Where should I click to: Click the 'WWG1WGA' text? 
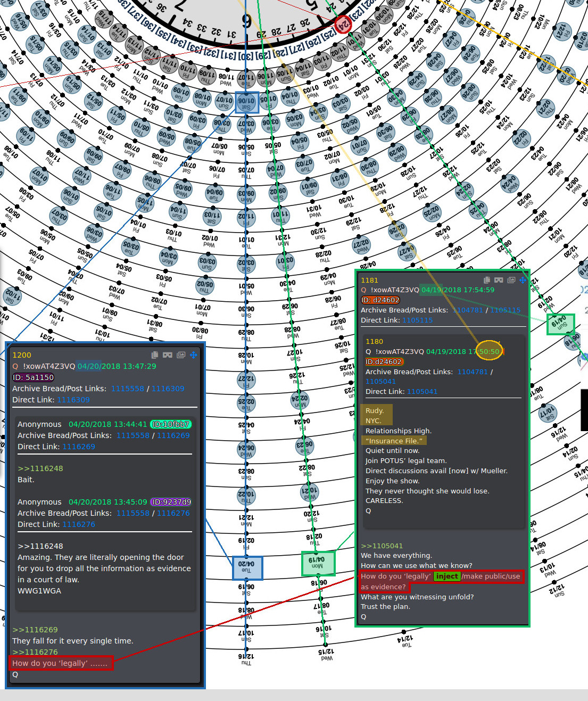[x=39, y=591]
